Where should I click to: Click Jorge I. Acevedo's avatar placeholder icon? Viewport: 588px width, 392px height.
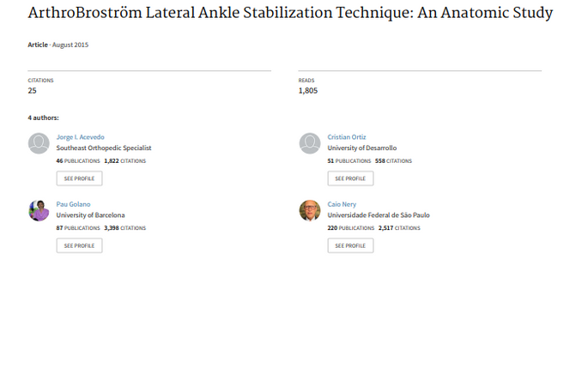pos(39,143)
